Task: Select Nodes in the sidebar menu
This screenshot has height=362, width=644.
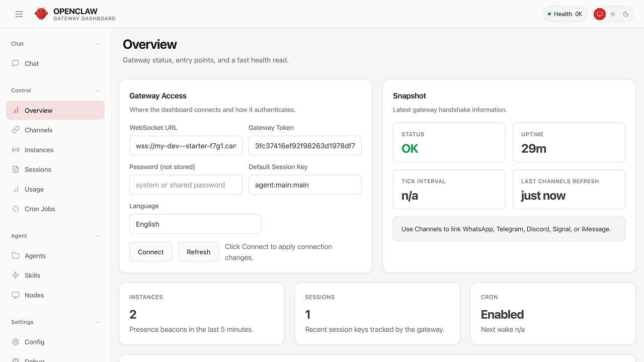Action: [x=34, y=295]
